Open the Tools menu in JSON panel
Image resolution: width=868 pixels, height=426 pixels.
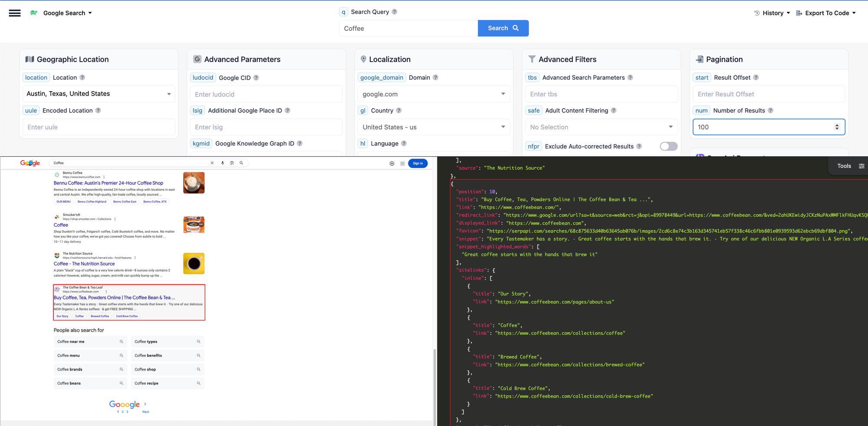850,166
